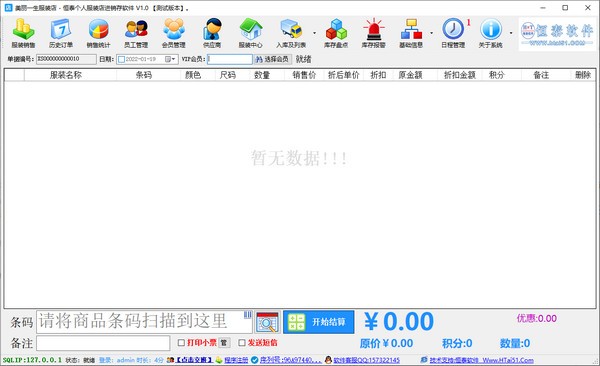
Task: Click the ¥0.00 total amount text
Action: click(399, 321)
